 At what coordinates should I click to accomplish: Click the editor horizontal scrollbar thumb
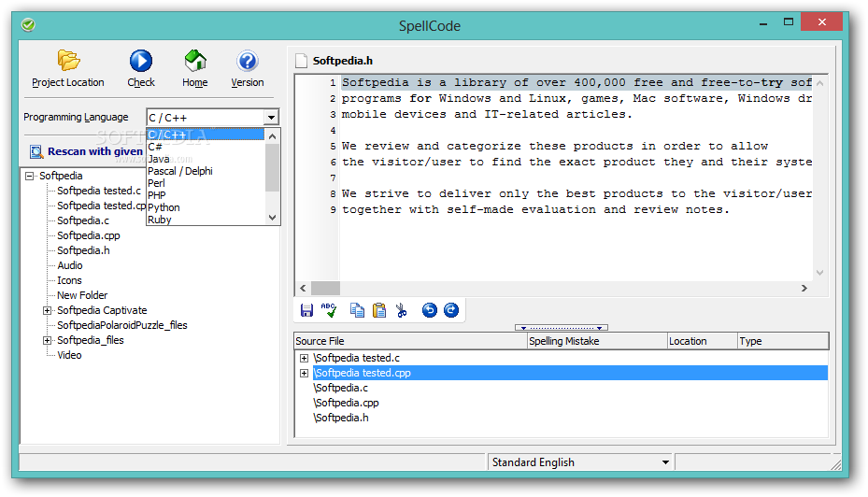(325, 289)
